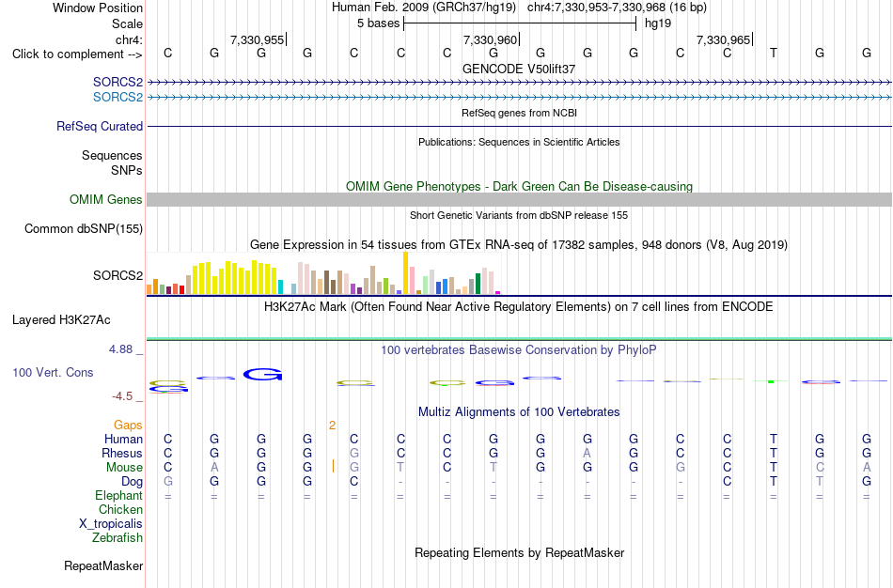Select the Dog alignment row label
This screenshot has height=588, width=893.
click(132, 482)
